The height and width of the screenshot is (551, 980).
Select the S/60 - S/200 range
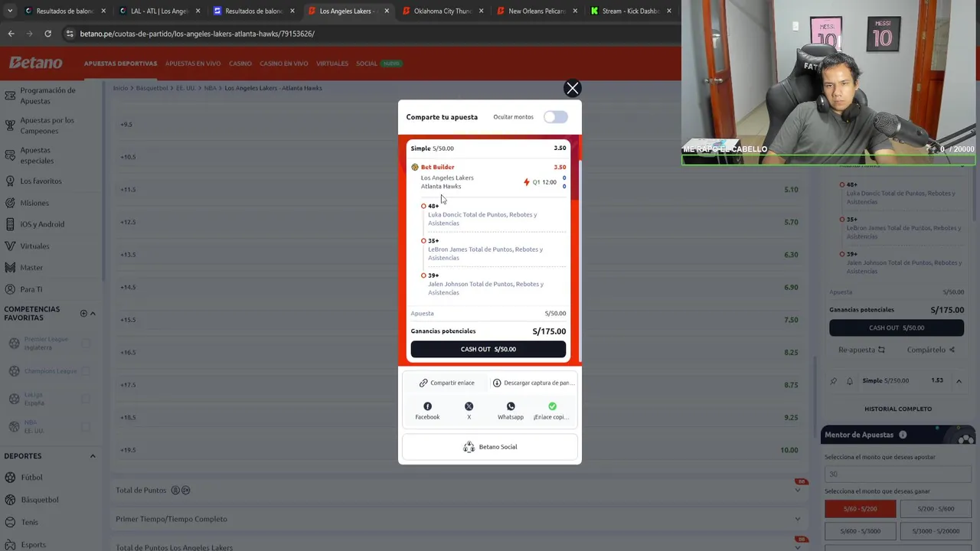[x=860, y=509]
